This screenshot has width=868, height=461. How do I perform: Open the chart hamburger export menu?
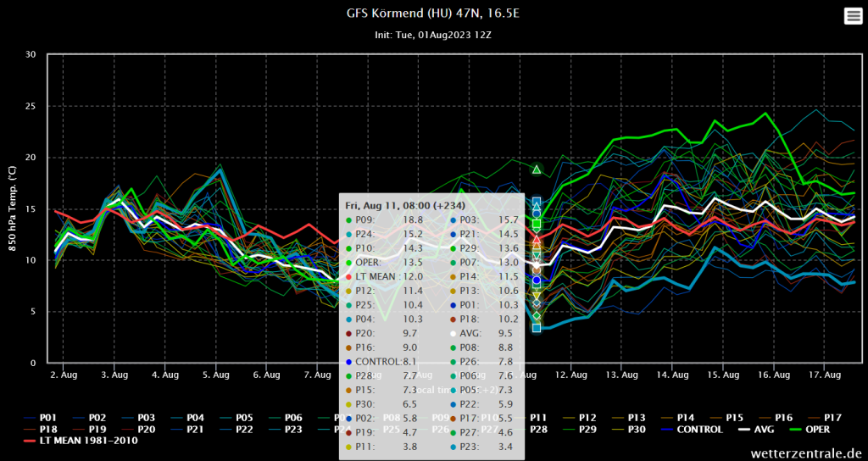coord(852,16)
